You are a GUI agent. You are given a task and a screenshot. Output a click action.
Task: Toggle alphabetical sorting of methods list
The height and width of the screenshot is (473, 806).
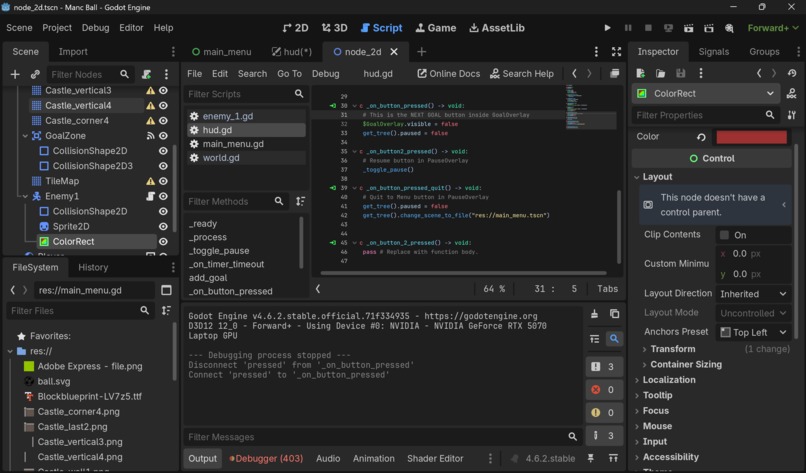click(300, 202)
